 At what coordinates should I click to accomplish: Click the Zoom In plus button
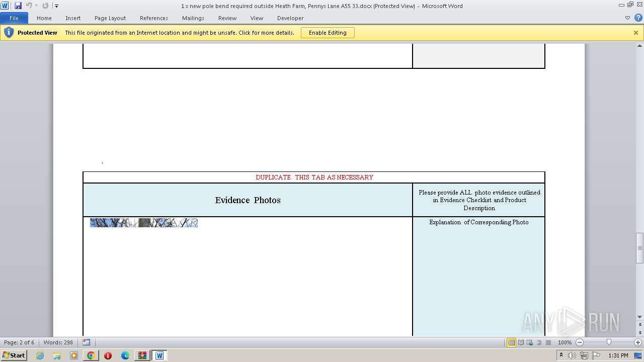[638, 342]
